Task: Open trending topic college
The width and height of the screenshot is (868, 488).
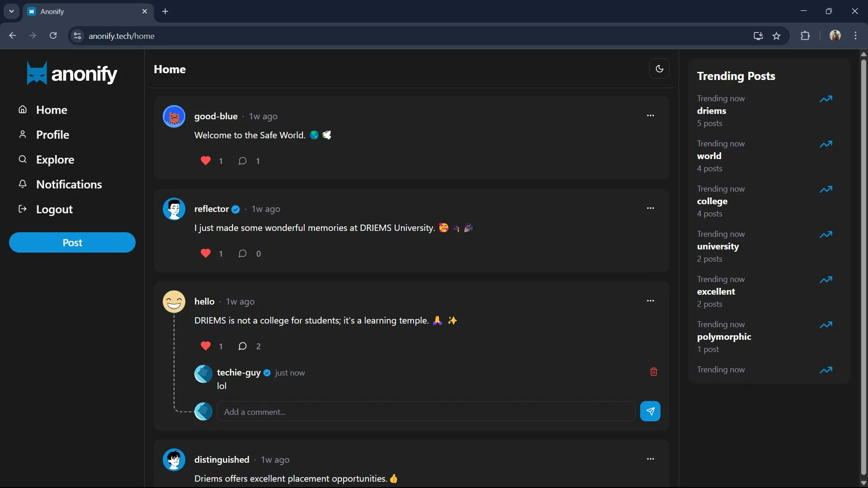Action: [712, 201]
